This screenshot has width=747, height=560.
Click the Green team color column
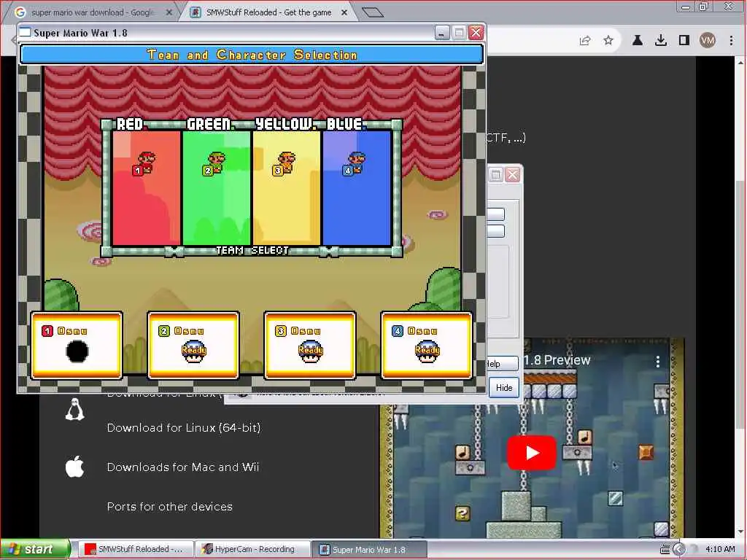[x=217, y=188]
